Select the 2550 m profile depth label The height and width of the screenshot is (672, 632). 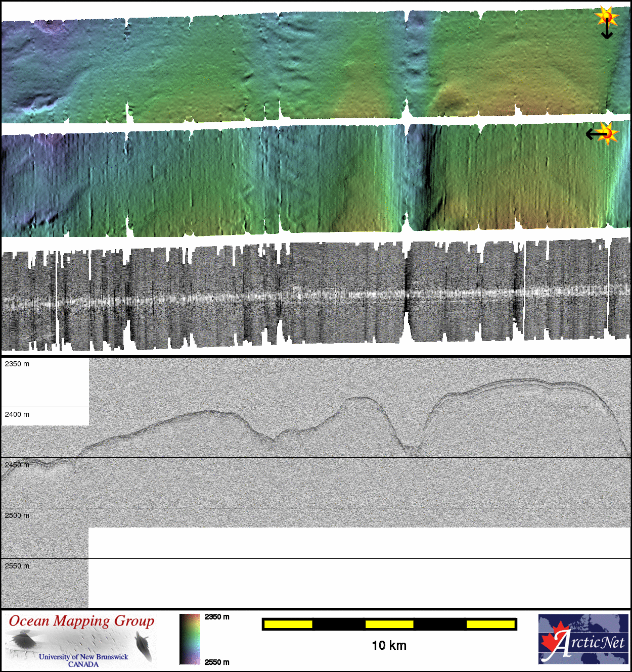17,566
